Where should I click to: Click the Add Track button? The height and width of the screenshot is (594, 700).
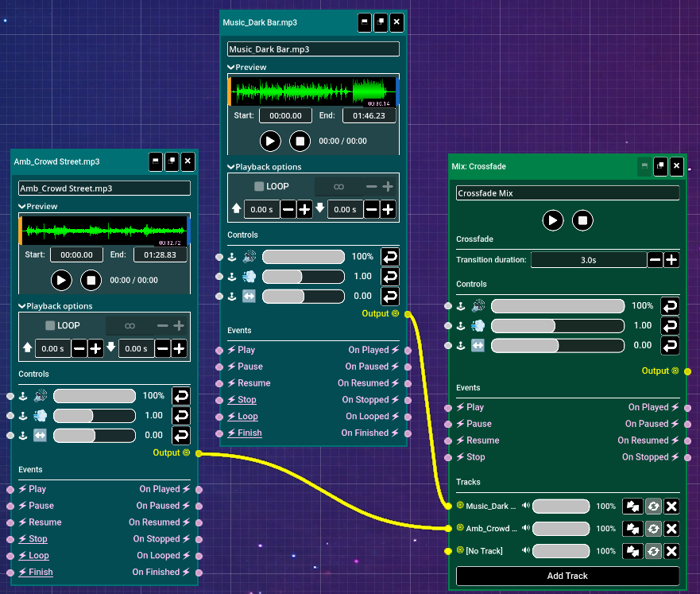(567, 576)
